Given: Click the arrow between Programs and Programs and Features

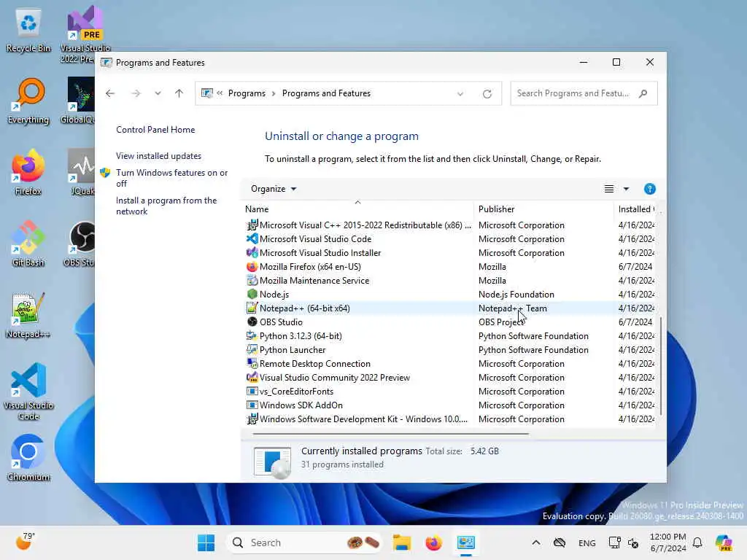Looking at the screenshot, I should point(274,94).
